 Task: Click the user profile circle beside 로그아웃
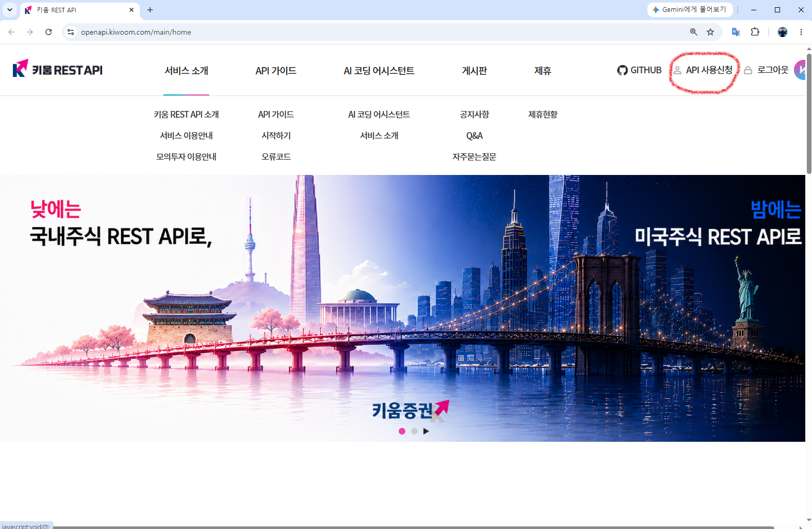(800, 70)
